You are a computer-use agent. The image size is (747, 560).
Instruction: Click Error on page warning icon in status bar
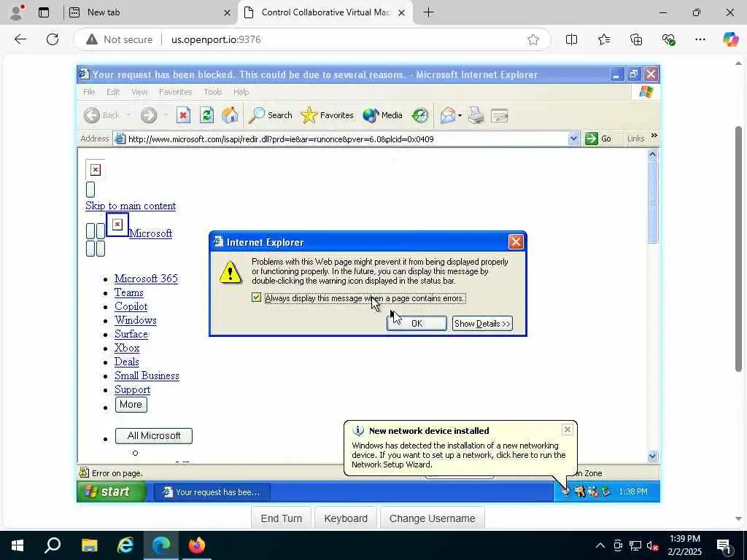coord(84,472)
